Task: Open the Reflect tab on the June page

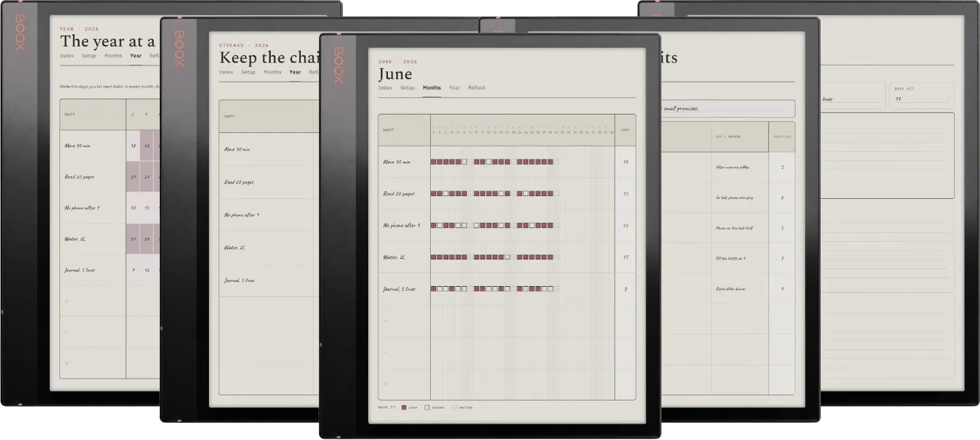Action: [x=476, y=88]
